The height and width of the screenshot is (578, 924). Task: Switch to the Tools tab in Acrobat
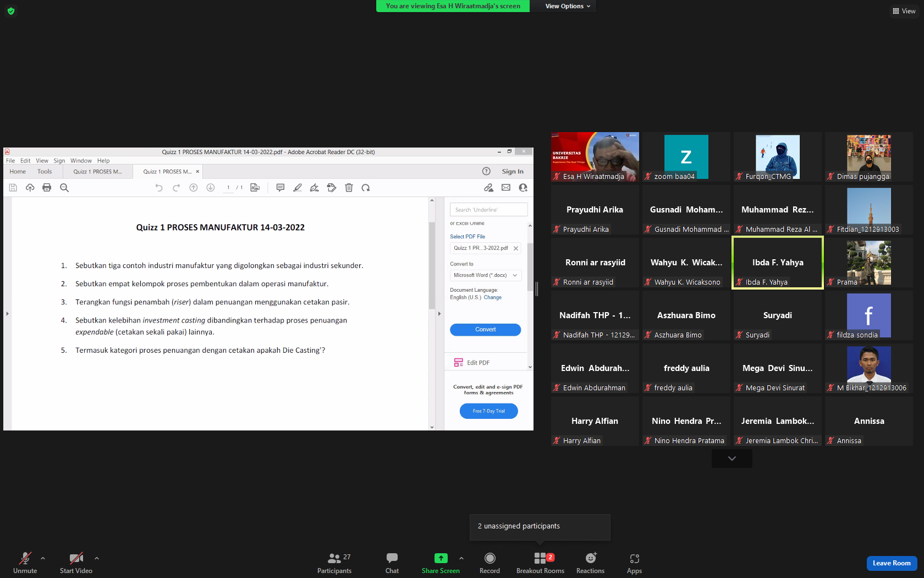[45, 171]
